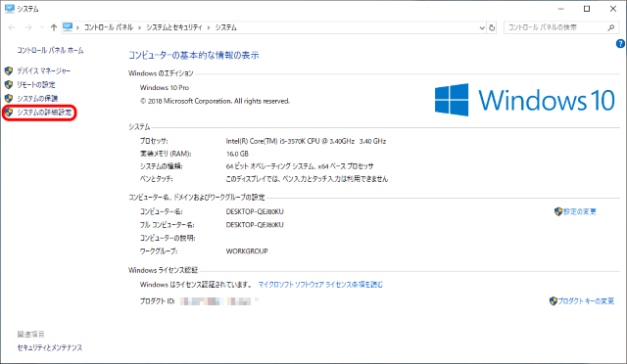627x364 pixels.
Task: Click heading コンピューターの基本的な情報の表示
Action: point(194,55)
